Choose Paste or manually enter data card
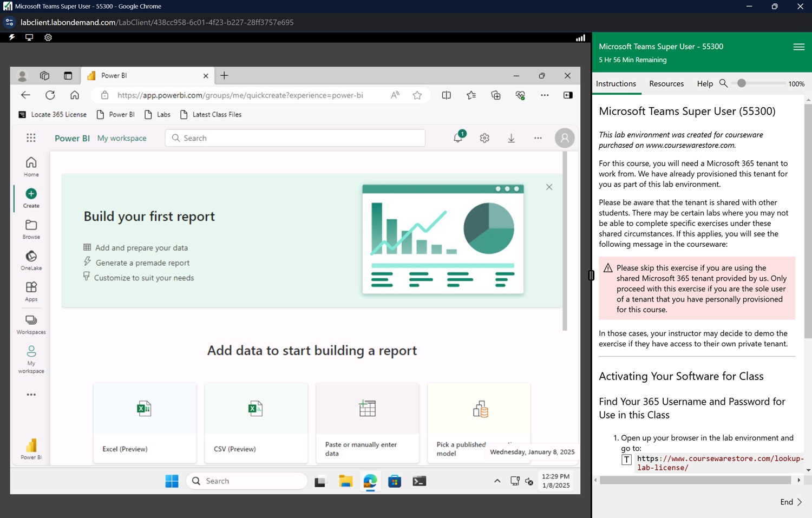812x518 pixels. pos(368,423)
